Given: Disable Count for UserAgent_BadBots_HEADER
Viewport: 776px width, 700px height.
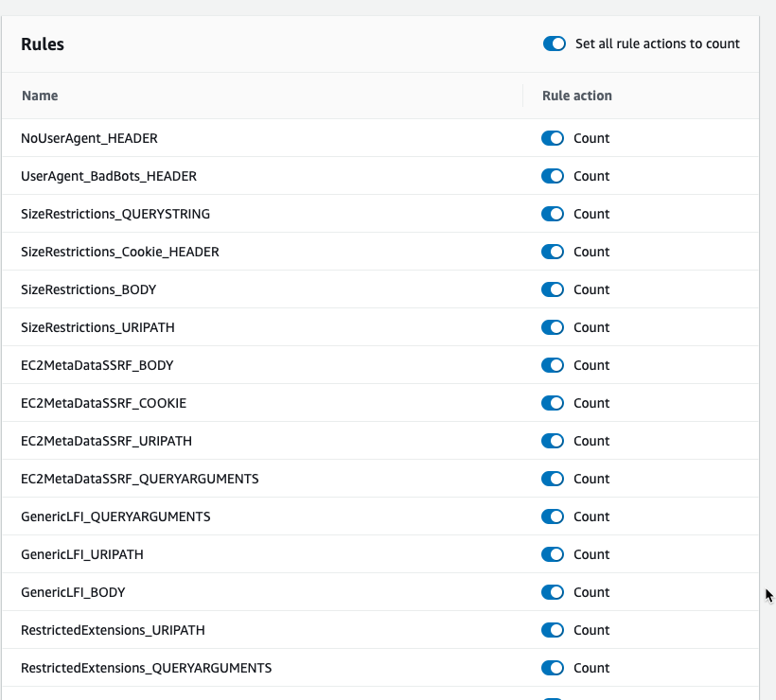Looking at the screenshot, I should tap(553, 176).
